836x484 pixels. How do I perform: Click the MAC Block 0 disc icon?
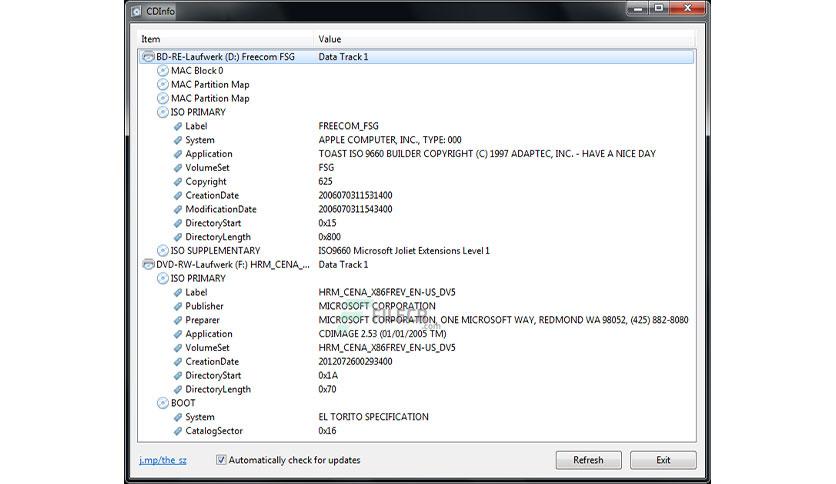[163, 70]
